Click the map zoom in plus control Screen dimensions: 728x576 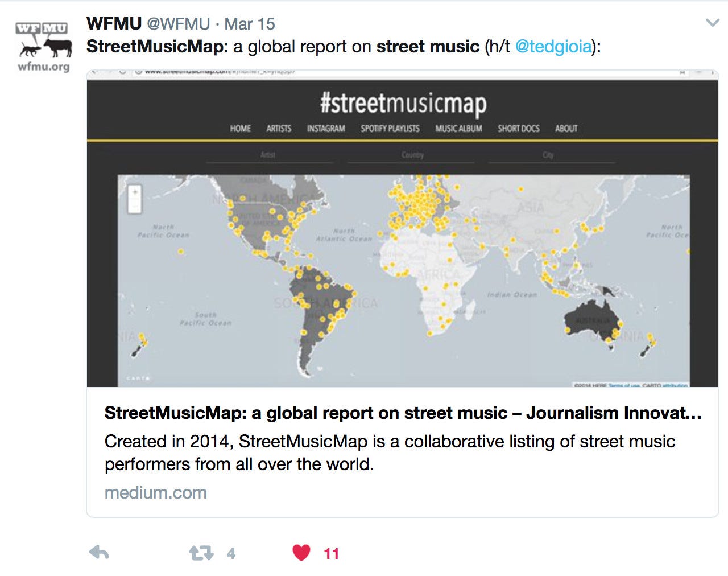pyautogui.click(x=135, y=192)
